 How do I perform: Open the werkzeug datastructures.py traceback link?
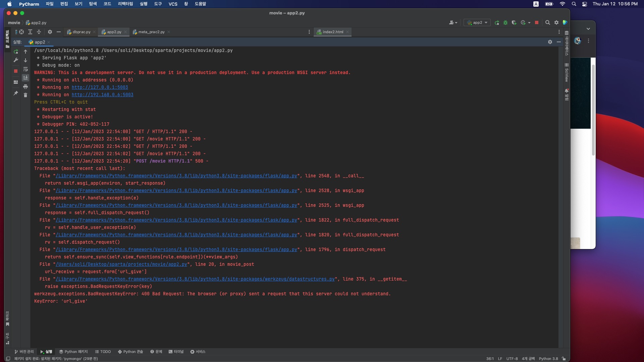click(x=195, y=279)
